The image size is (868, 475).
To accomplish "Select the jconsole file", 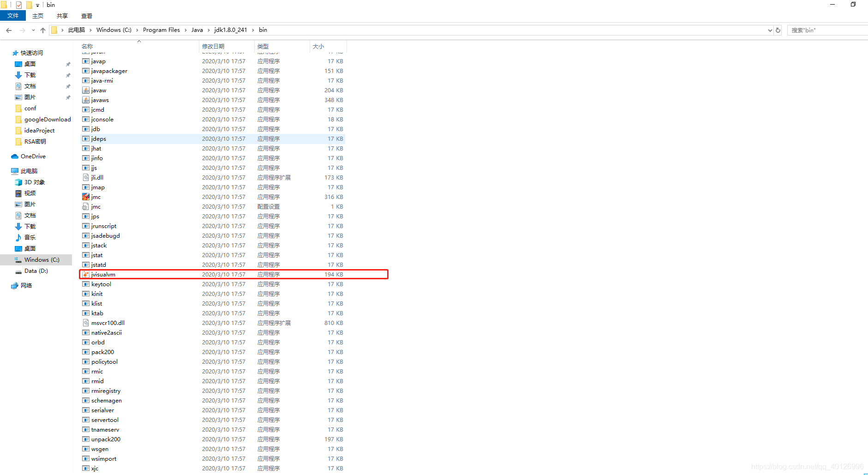I will 102,119.
